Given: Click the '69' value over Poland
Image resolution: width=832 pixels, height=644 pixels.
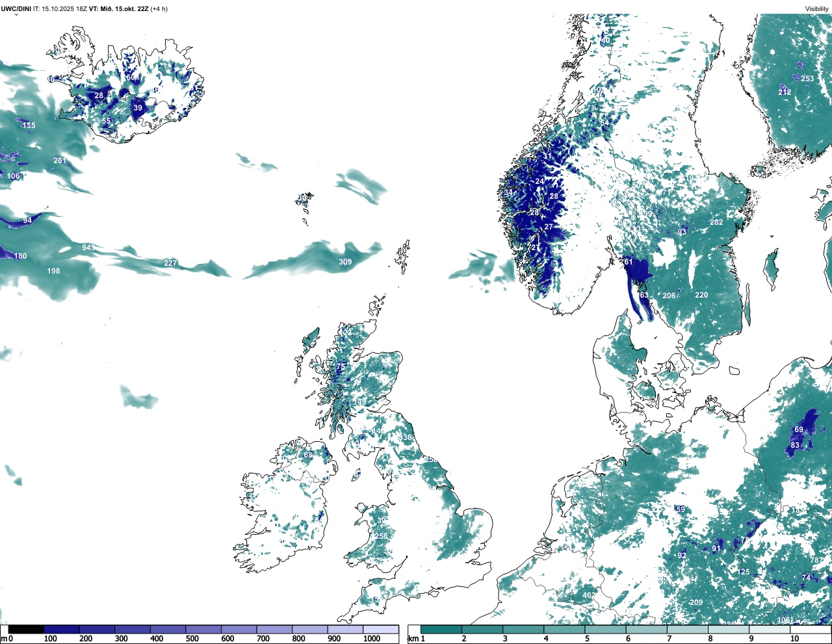Looking at the screenshot, I should point(799,430).
